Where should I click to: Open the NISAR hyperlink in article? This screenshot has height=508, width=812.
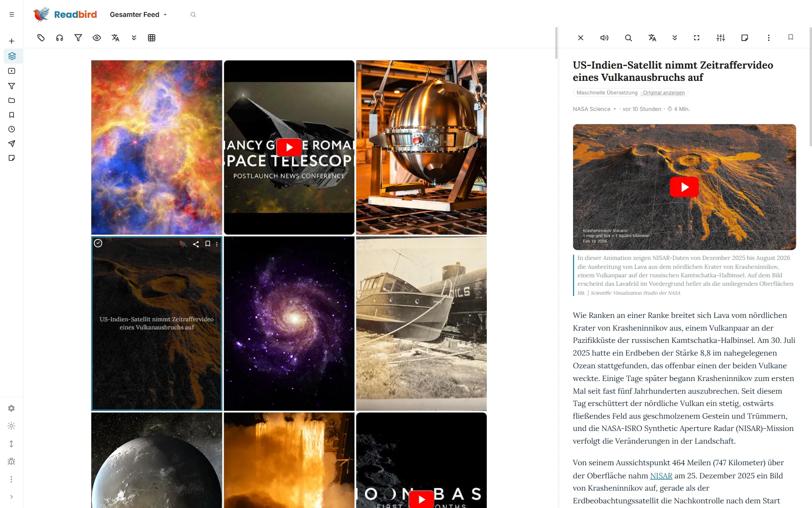click(x=661, y=475)
